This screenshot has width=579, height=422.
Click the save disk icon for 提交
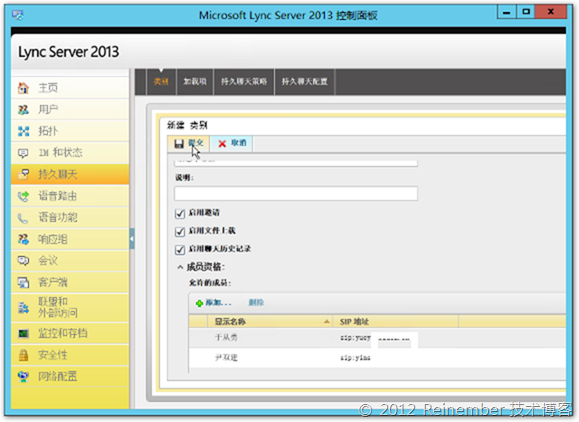point(179,144)
